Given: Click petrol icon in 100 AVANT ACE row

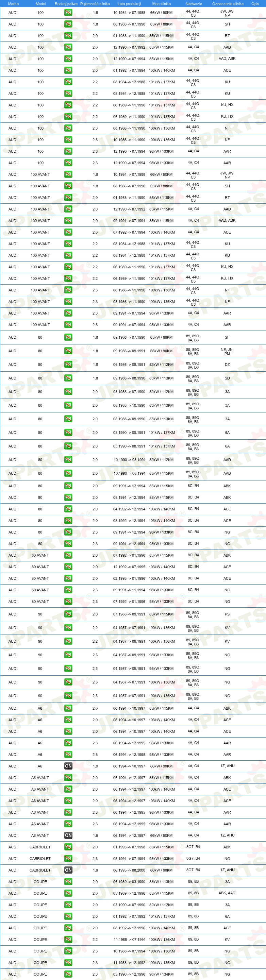Looking at the screenshot, I should [x=68, y=232].
